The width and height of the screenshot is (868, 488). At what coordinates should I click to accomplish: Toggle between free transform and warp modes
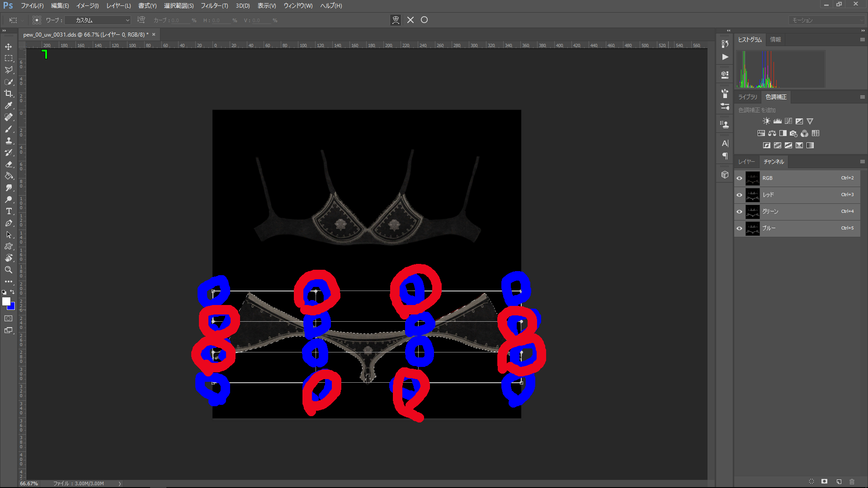click(396, 20)
